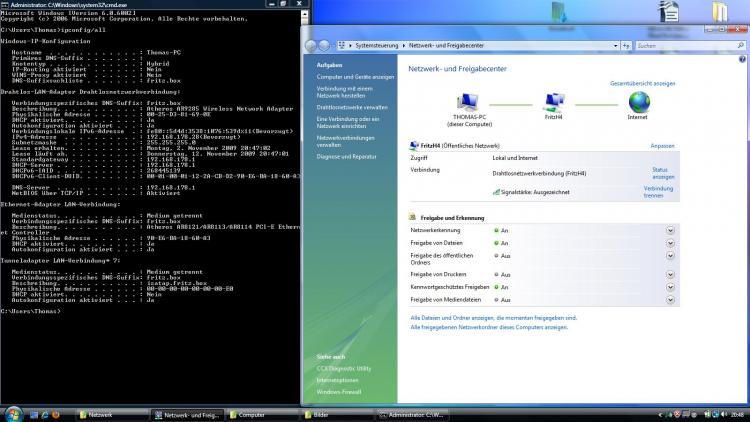Screen dimensions: 750x422
Task: Click Anpassen link for FritzH4
Action: [662, 145]
